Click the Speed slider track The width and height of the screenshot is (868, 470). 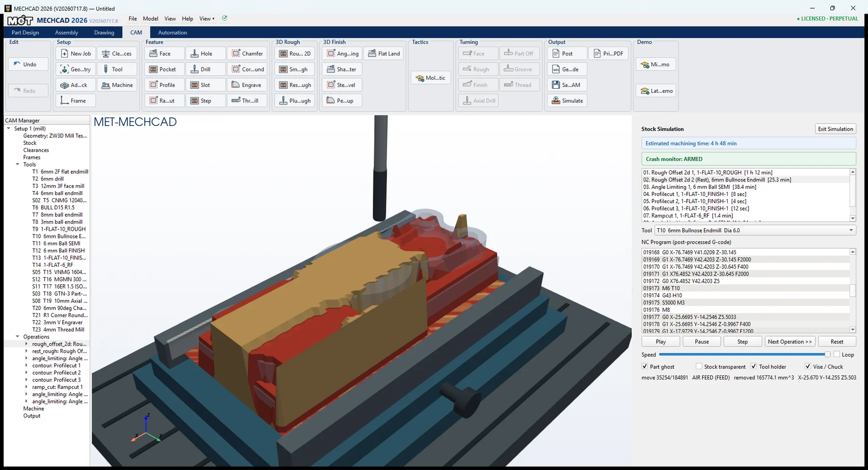pos(744,354)
